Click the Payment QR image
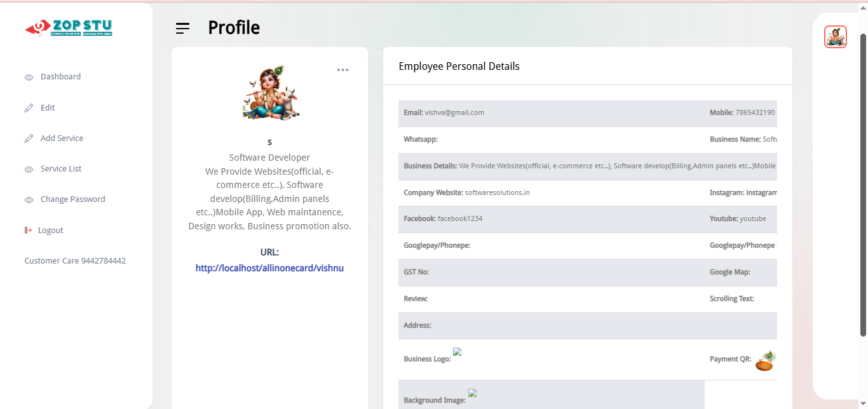Viewport: 868px width, 409px height. click(x=765, y=360)
